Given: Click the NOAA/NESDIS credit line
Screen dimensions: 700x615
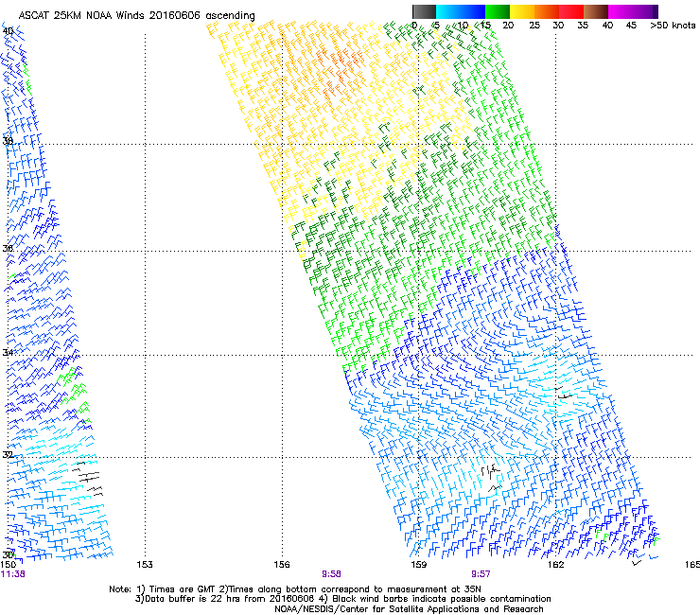Looking at the screenshot, I should coord(409,609).
